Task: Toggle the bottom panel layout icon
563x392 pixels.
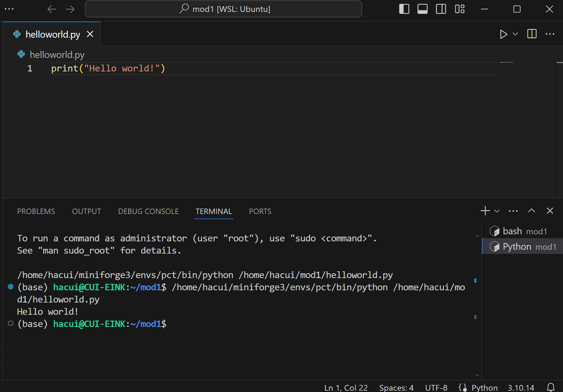Action: pos(422,9)
